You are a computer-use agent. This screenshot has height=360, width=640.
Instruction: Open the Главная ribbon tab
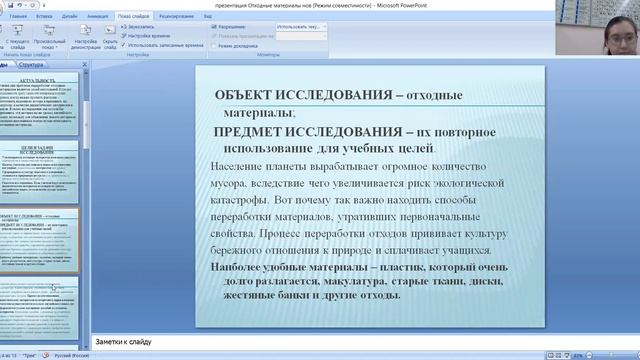(18, 16)
